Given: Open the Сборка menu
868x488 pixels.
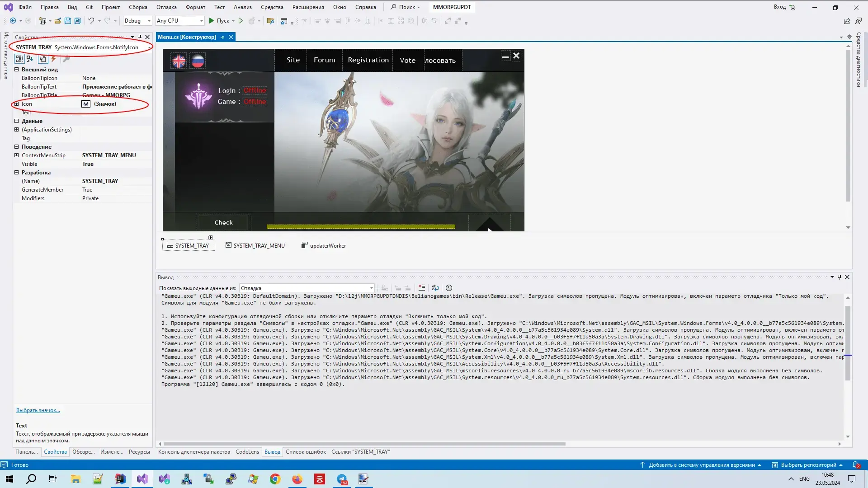Looking at the screenshot, I should [x=138, y=7].
